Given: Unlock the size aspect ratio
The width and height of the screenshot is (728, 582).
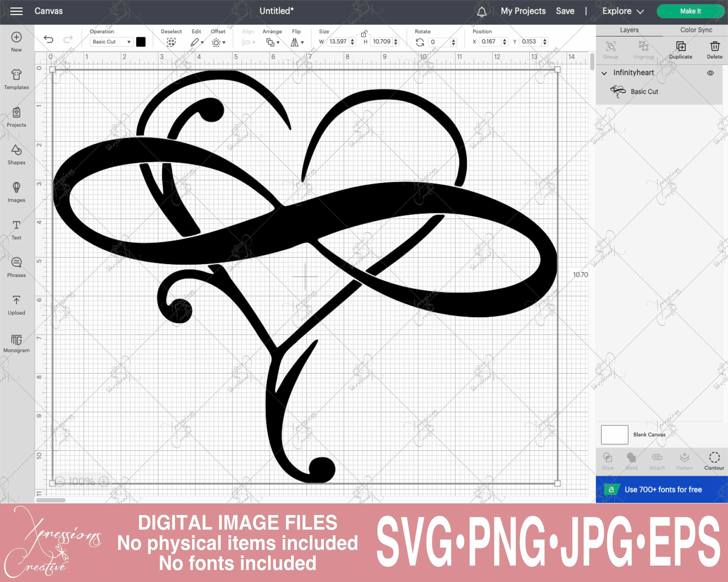Looking at the screenshot, I should pyautogui.click(x=364, y=34).
